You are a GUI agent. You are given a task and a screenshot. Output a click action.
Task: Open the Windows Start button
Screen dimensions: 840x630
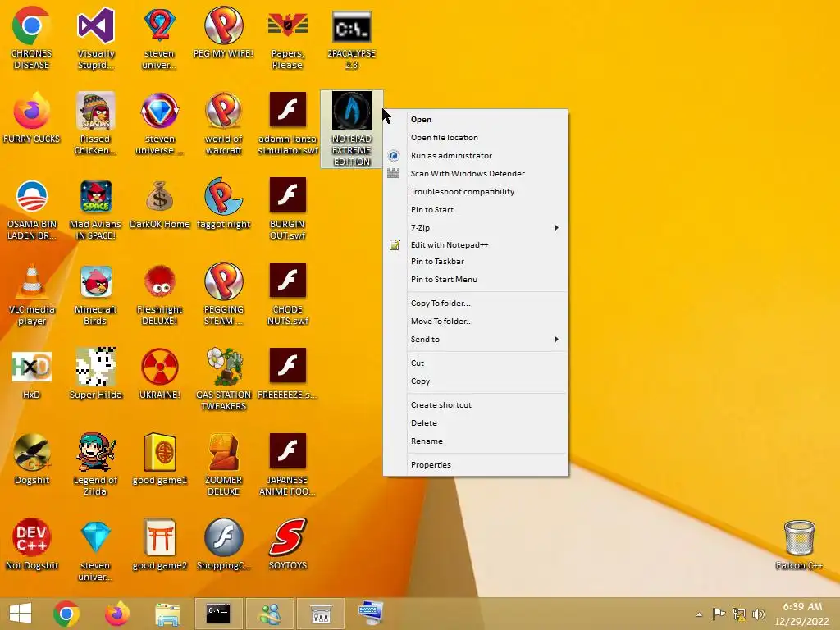[x=21, y=614]
